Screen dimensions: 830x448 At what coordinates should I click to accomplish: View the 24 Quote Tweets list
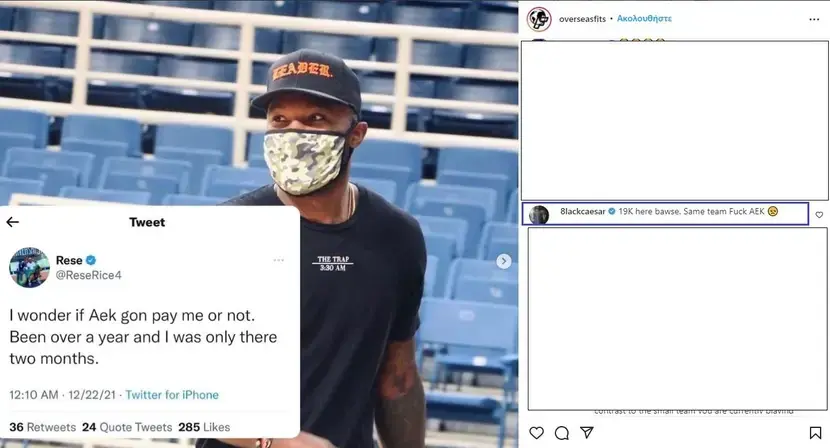[127, 427]
